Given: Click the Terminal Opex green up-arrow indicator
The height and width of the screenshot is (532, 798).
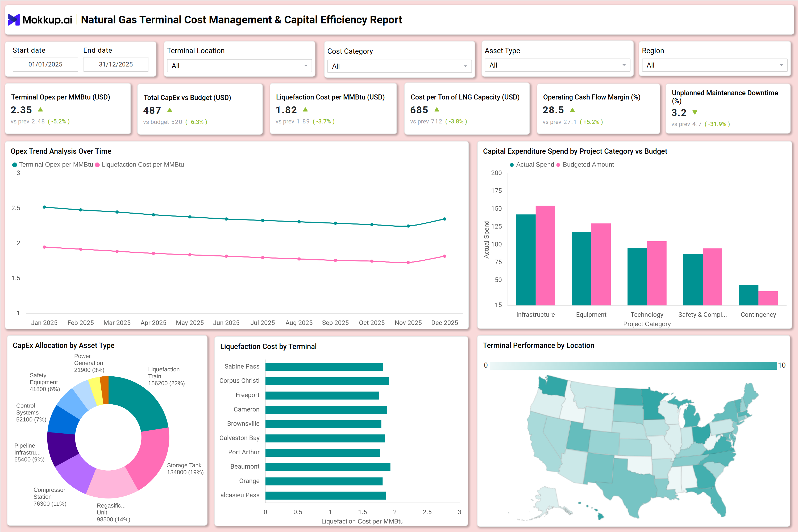Looking at the screenshot, I should [40, 110].
